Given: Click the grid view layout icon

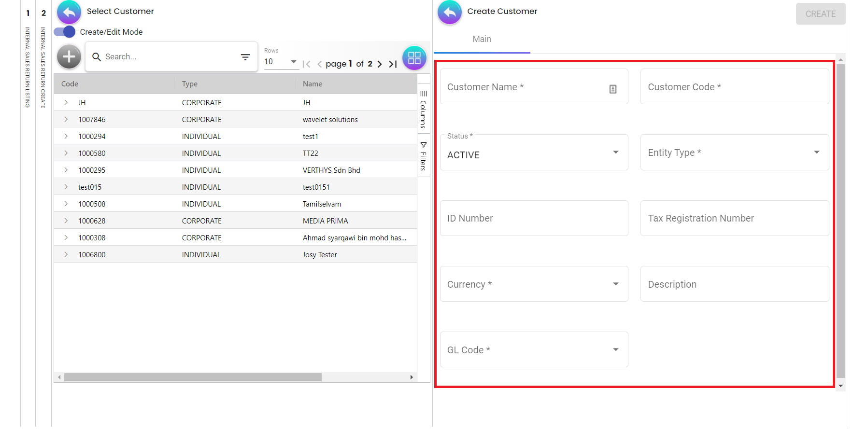Looking at the screenshot, I should click(x=414, y=58).
